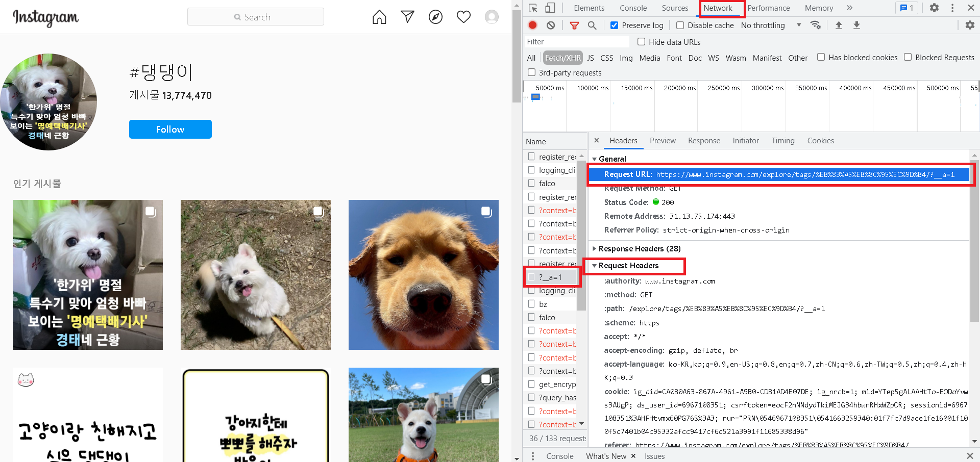
Task: Filter requests by JS type
Action: point(590,58)
